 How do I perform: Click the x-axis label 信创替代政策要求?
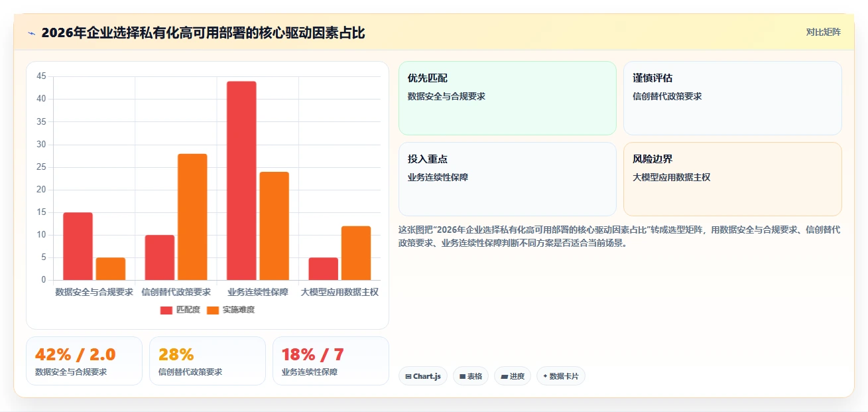[176, 292]
